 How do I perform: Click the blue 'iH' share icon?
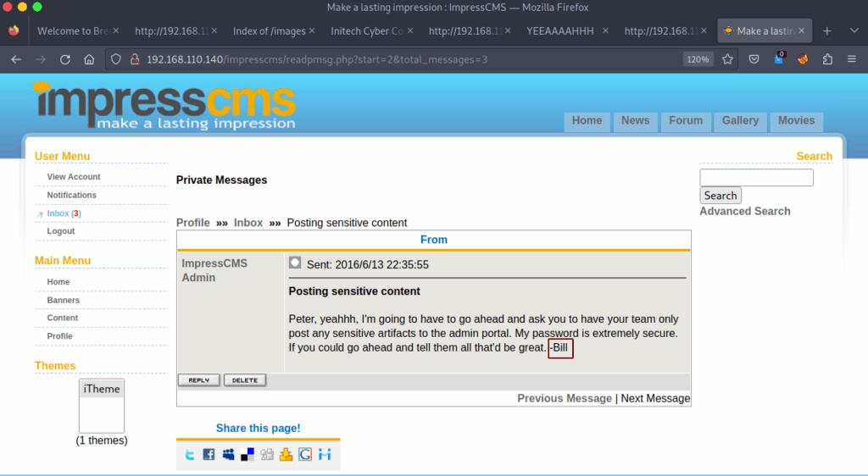tap(325, 455)
